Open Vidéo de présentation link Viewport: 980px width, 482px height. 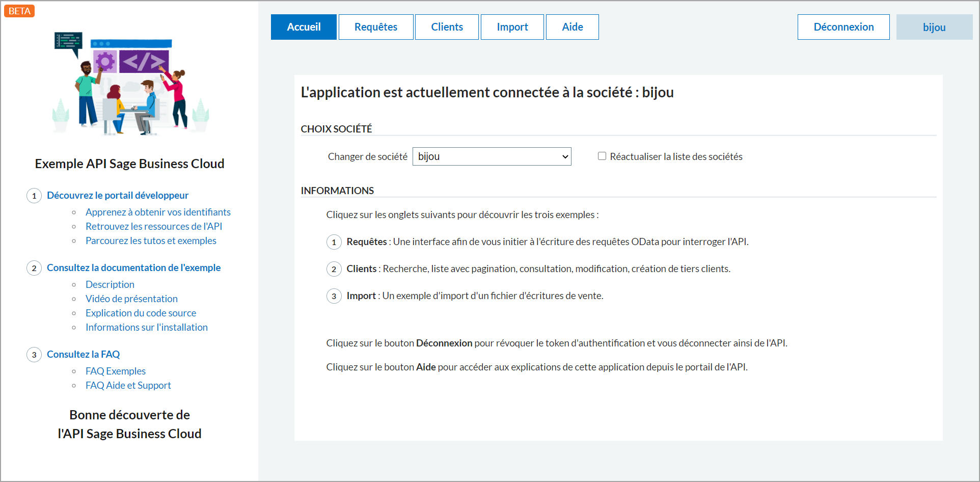click(131, 299)
